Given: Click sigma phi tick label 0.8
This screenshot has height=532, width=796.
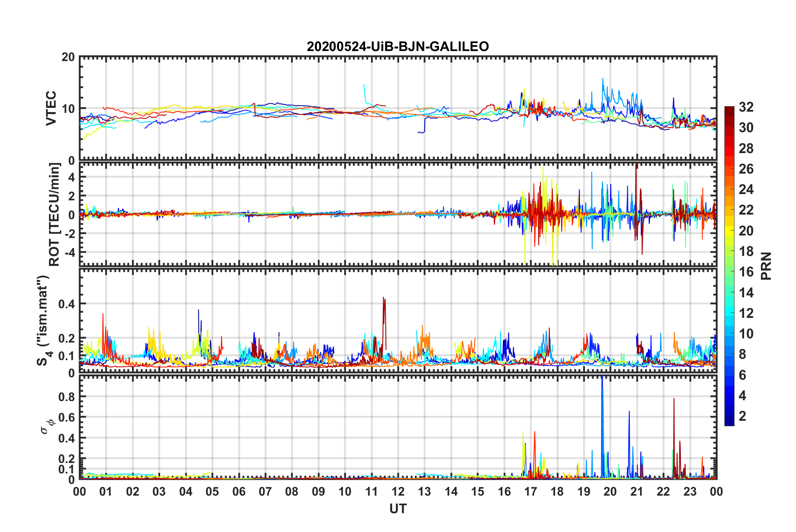Looking at the screenshot, I should (x=67, y=396).
